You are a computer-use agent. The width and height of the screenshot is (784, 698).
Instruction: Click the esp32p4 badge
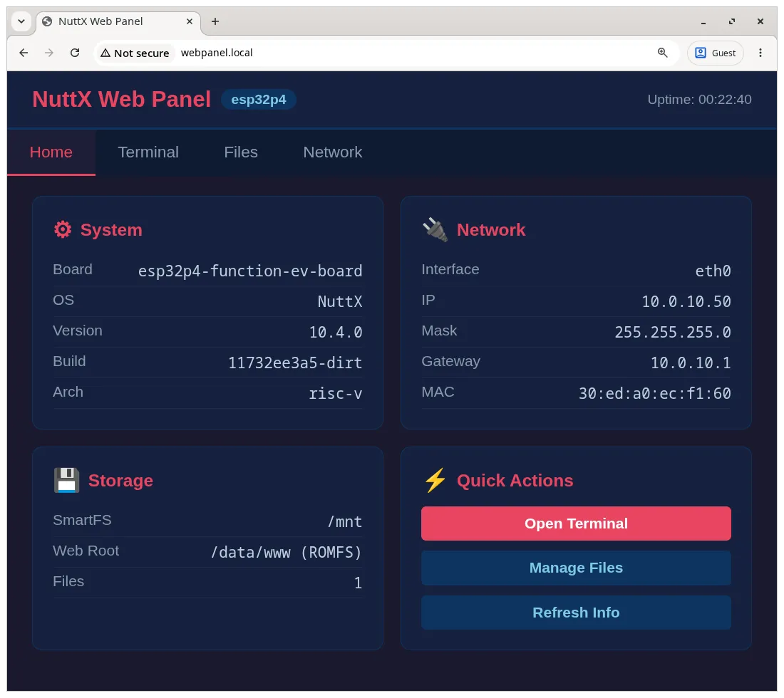click(x=259, y=100)
